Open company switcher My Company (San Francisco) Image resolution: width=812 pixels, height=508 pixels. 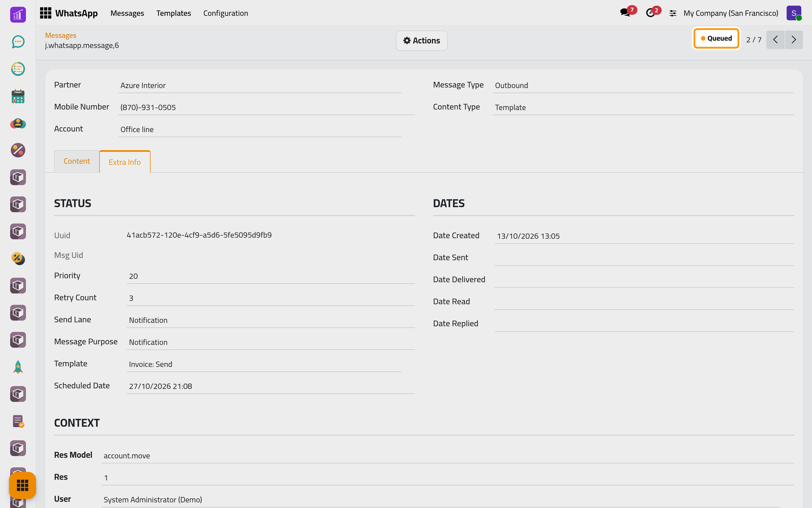coord(730,13)
